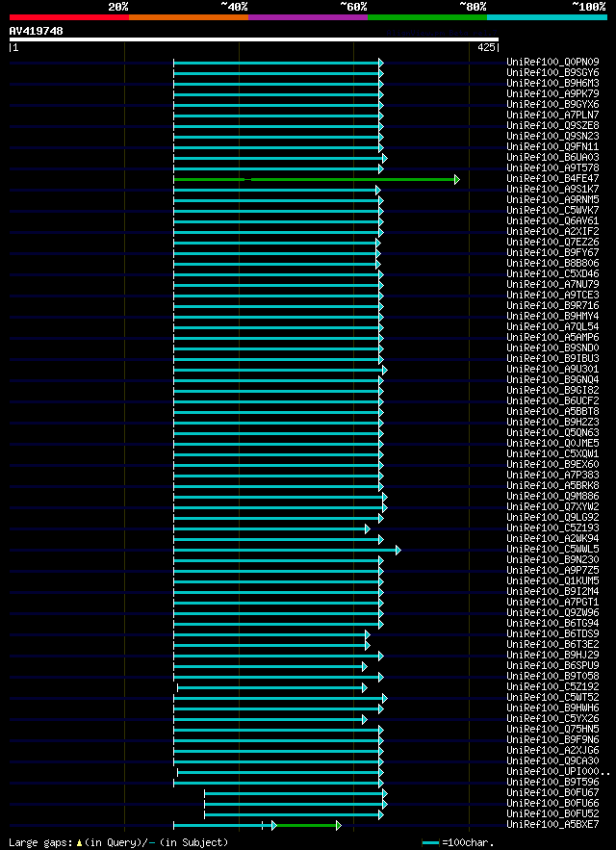Select label UniRef100_Q7EZ26
Viewport: 616px width, 850px height.
pyautogui.click(x=553, y=243)
